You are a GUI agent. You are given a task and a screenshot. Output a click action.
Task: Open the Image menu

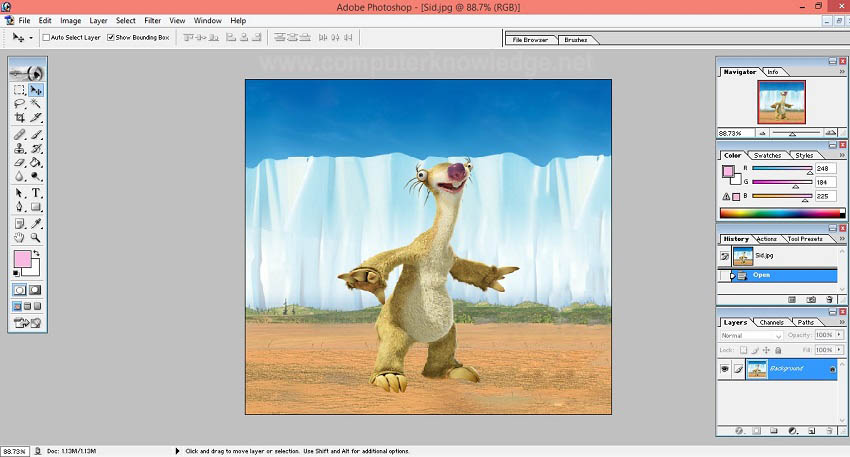(70, 21)
